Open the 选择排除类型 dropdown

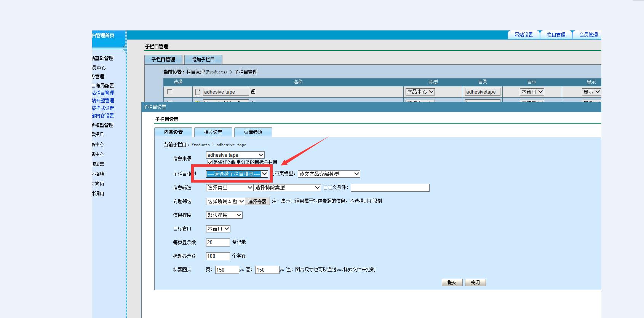click(288, 188)
